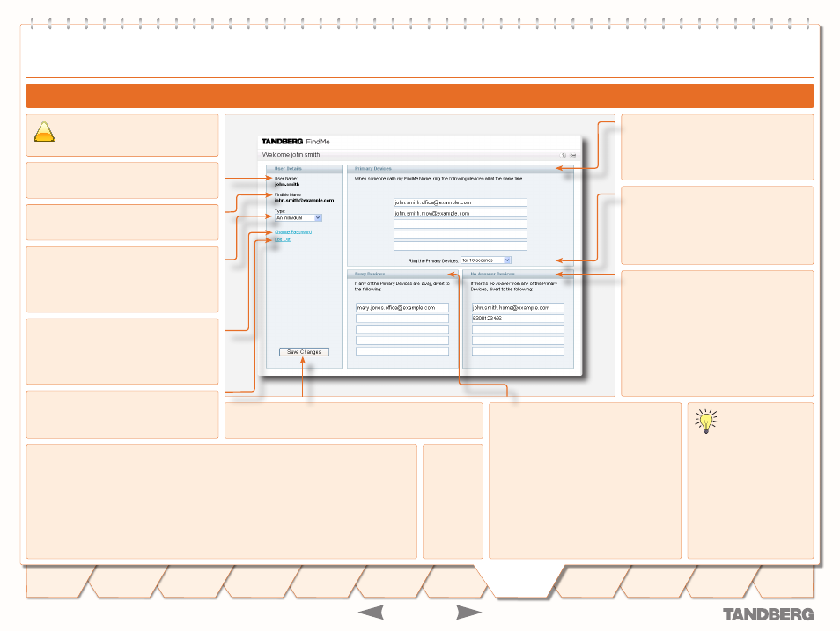Click the help question mark icon in FindMe
This screenshot has width=840, height=631.
point(563,156)
